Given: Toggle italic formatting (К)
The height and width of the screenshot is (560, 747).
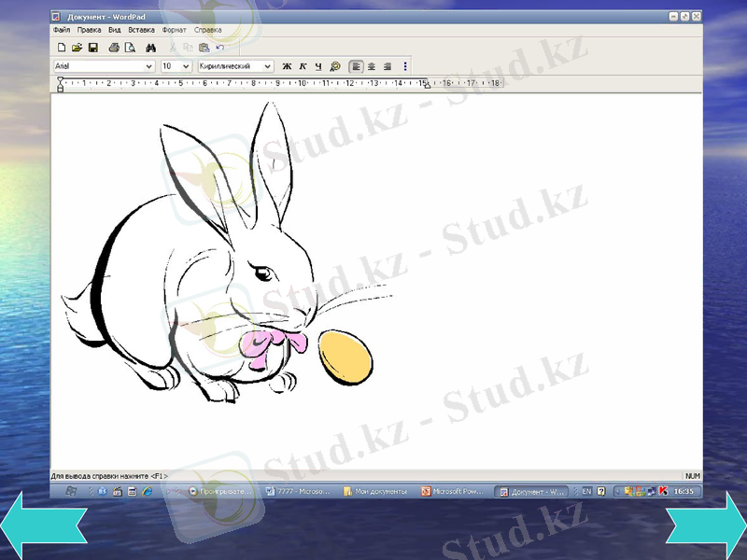Looking at the screenshot, I should coord(303,66).
